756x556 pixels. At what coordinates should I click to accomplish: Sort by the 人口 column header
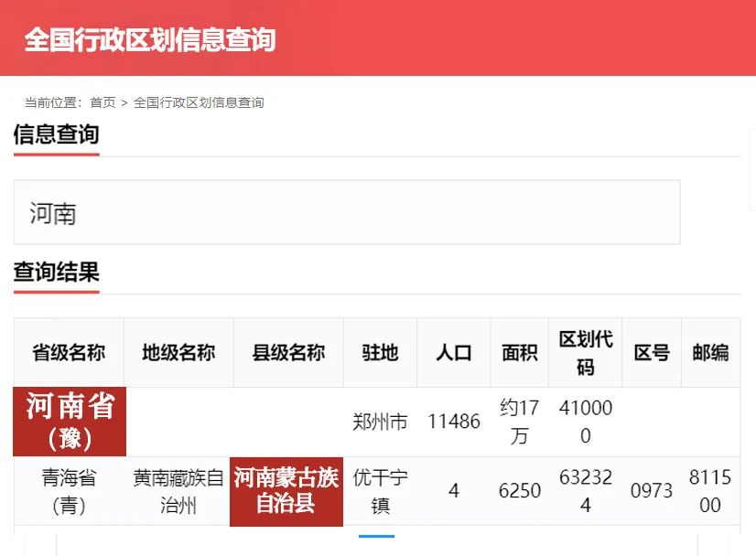click(453, 353)
